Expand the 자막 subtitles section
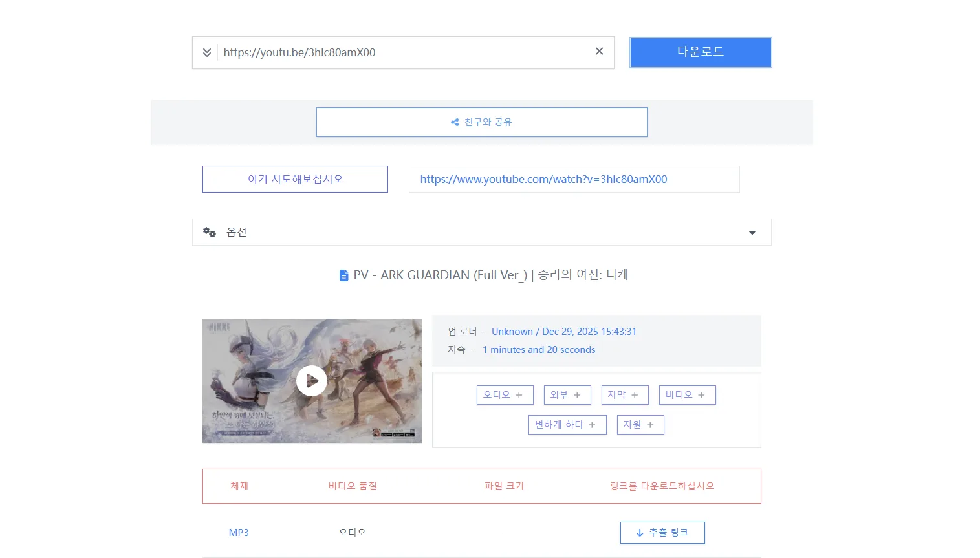Viewport: 980px width, 558px height. (x=625, y=394)
